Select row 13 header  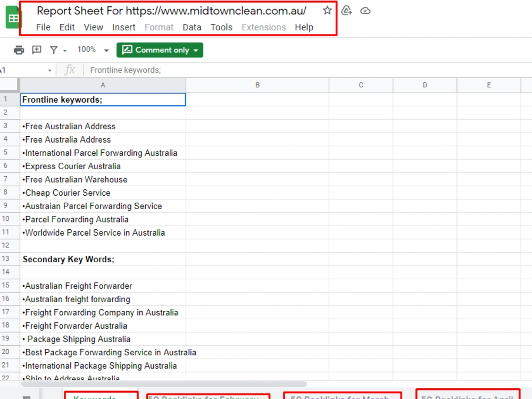(9, 259)
